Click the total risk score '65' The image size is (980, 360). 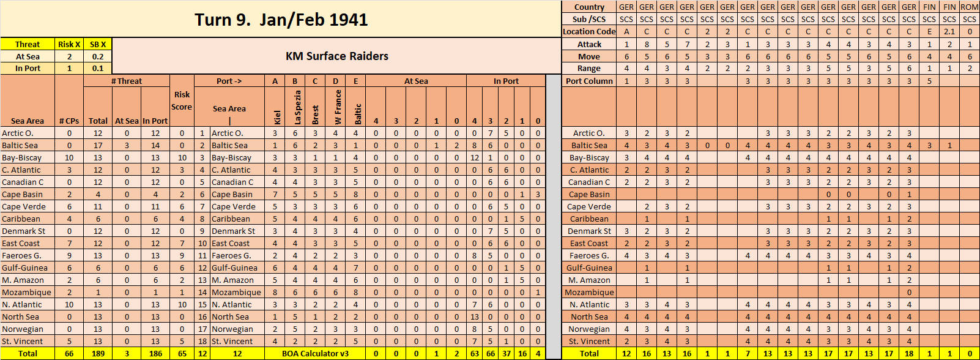point(182,354)
